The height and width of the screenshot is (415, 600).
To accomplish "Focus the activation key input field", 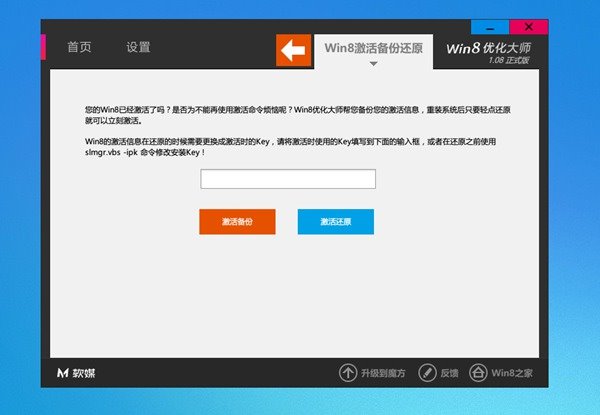I will 288,179.
